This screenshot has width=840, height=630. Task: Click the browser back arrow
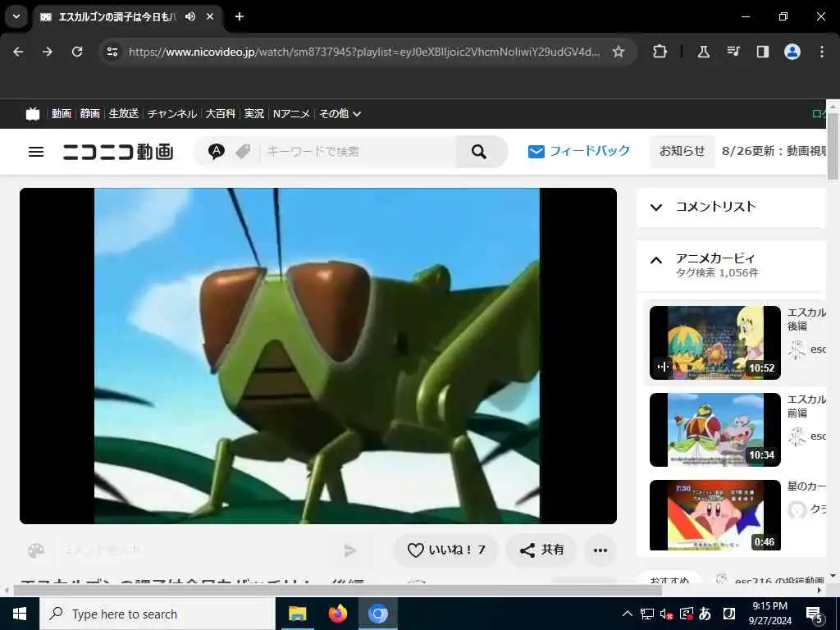[x=18, y=52]
